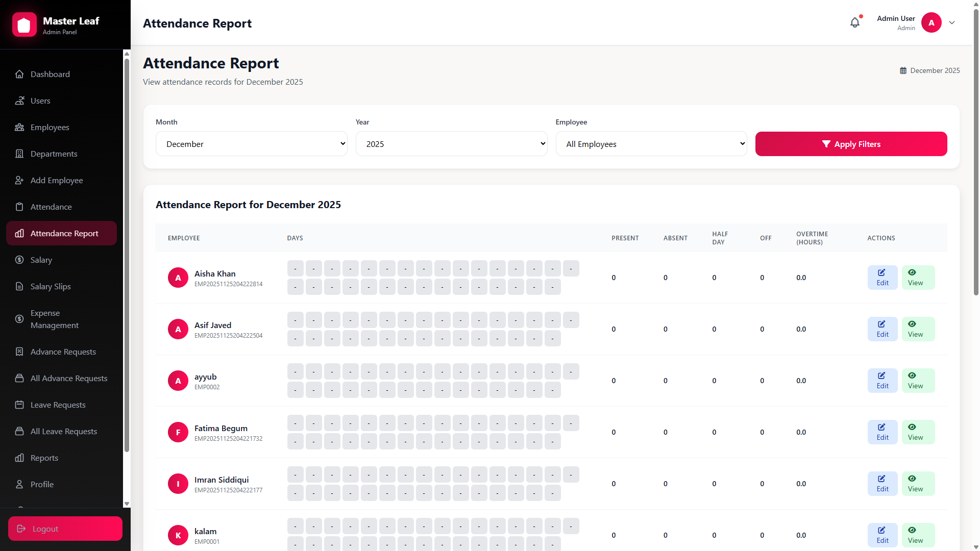Open the notification bell
Screen dimensions: 980x551
pos(855,22)
